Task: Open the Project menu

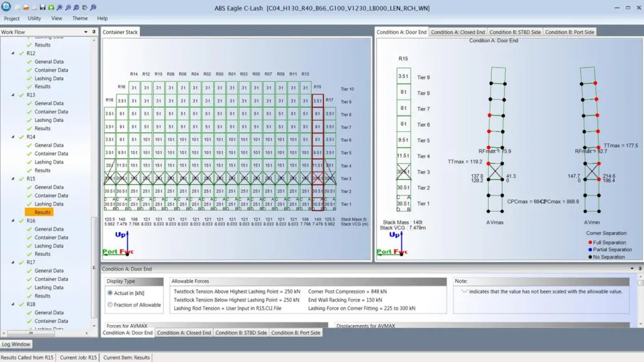Action: (11, 18)
